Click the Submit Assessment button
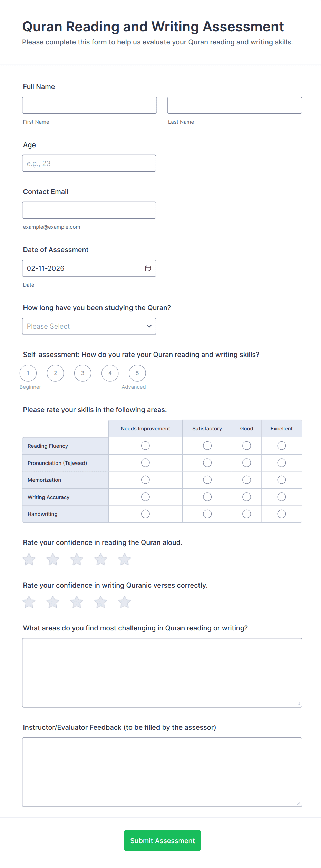This screenshot has height=868, width=321. pyautogui.click(x=163, y=841)
